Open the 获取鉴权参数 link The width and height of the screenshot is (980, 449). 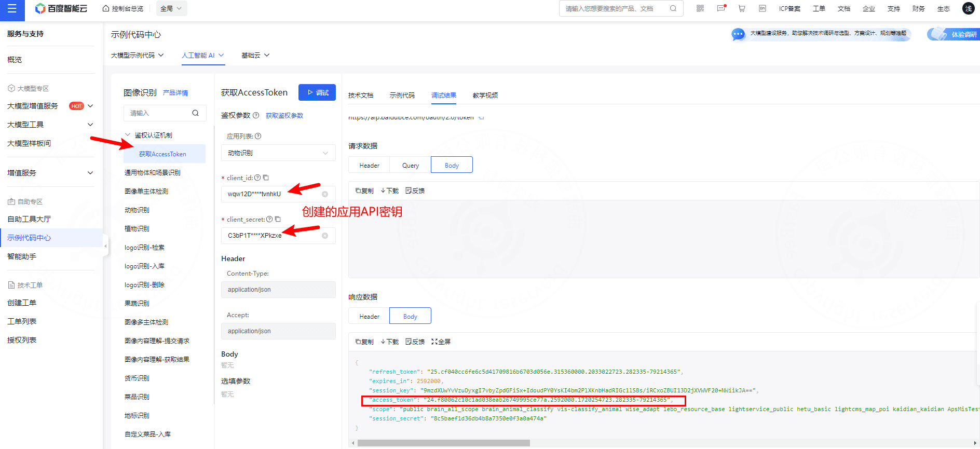[284, 115]
